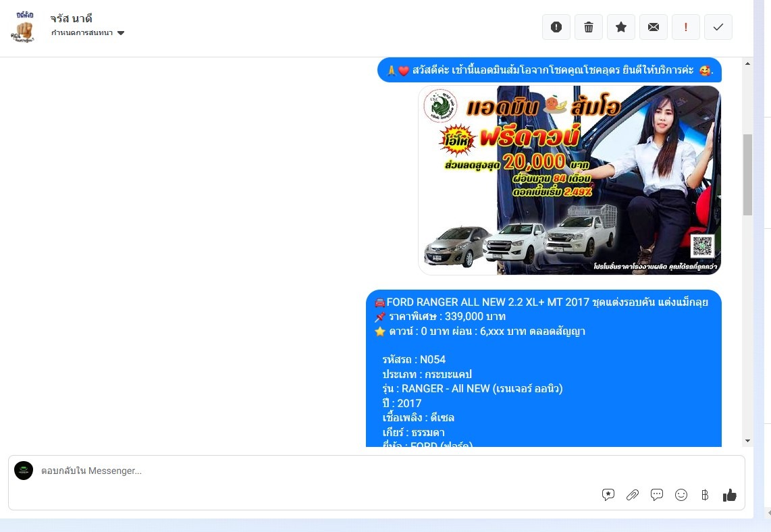Click the contact name จรัส นาดี
771x532 pixels.
click(x=72, y=19)
